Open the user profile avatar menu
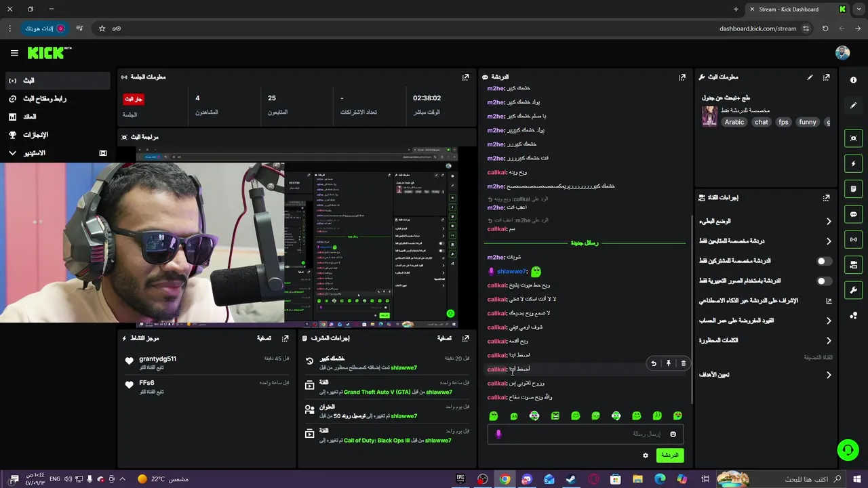868x488 pixels. [842, 53]
